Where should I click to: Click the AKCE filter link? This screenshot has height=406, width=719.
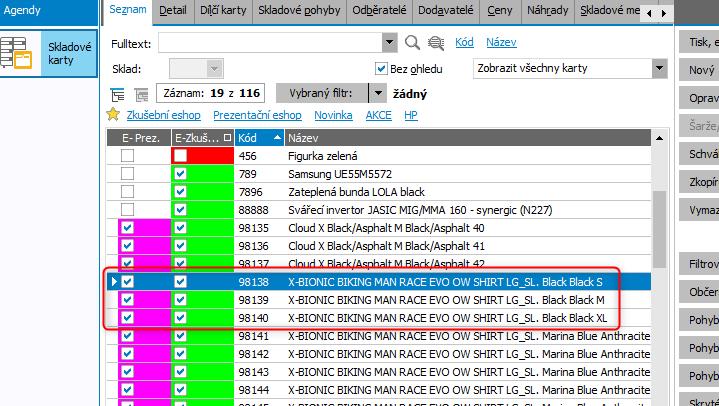[378, 115]
